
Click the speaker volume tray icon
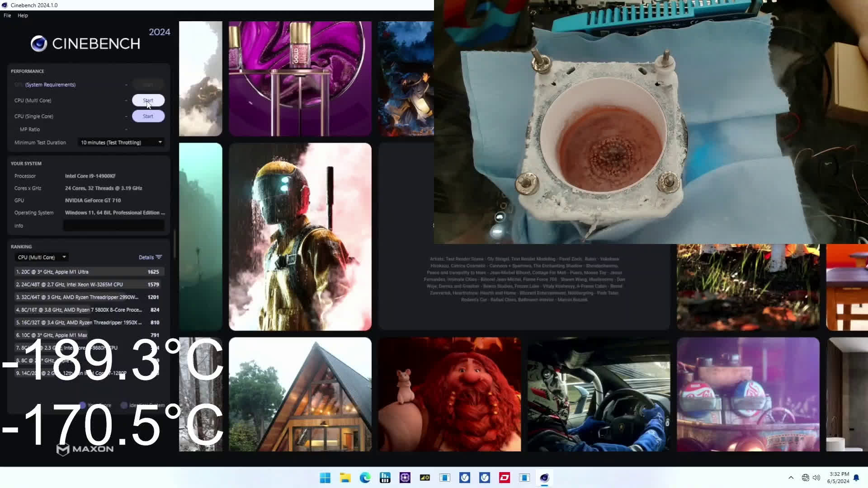[x=816, y=478]
